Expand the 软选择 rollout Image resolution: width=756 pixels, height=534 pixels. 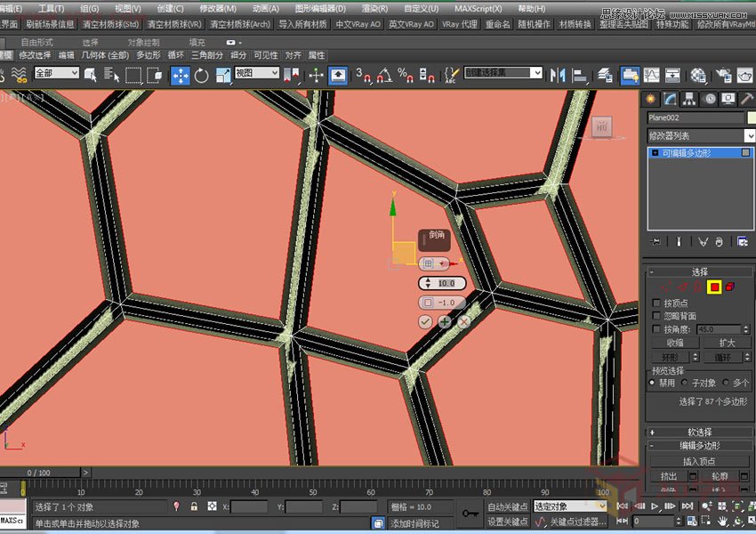pos(699,433)
